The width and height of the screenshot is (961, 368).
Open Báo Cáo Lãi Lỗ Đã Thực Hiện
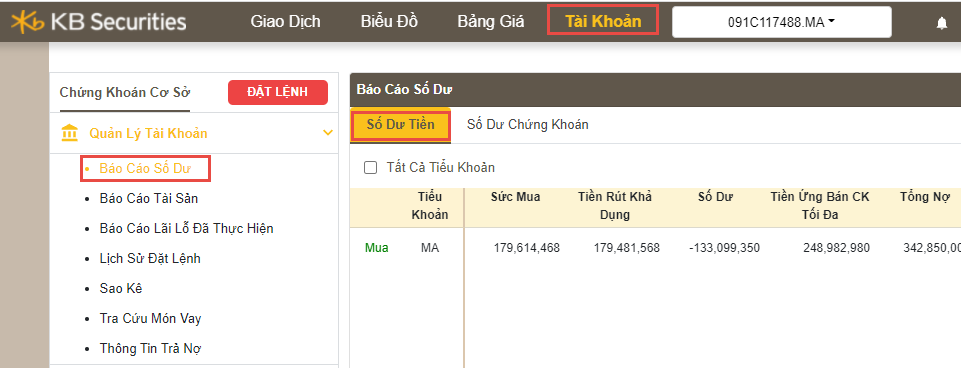tap(186, 228)
